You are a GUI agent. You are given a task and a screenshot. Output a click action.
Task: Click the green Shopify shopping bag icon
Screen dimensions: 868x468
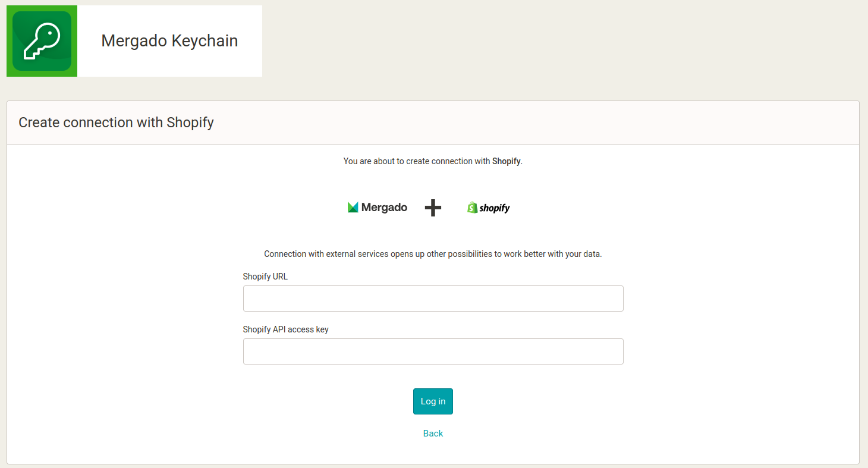click(473, 208)
